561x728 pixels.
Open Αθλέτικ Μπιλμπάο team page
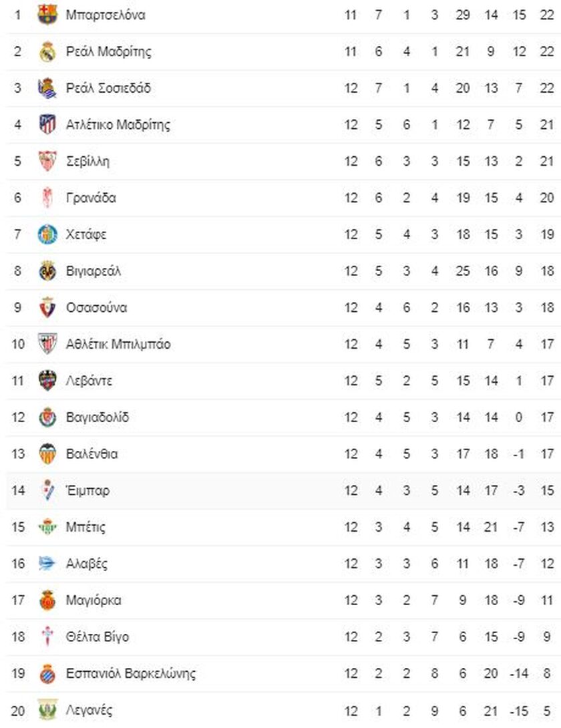click(118, 344)
